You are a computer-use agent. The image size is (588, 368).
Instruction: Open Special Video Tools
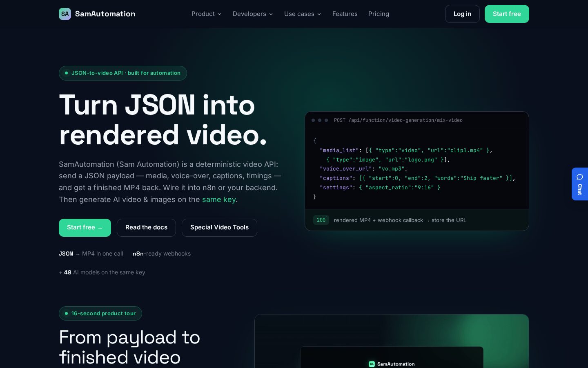[x=219, y=228]
